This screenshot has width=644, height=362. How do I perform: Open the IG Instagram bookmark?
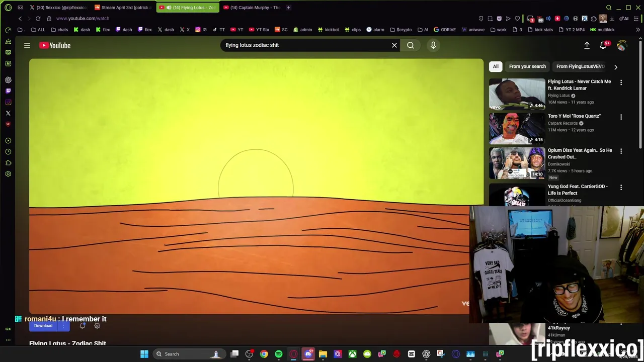pos(201,30)
